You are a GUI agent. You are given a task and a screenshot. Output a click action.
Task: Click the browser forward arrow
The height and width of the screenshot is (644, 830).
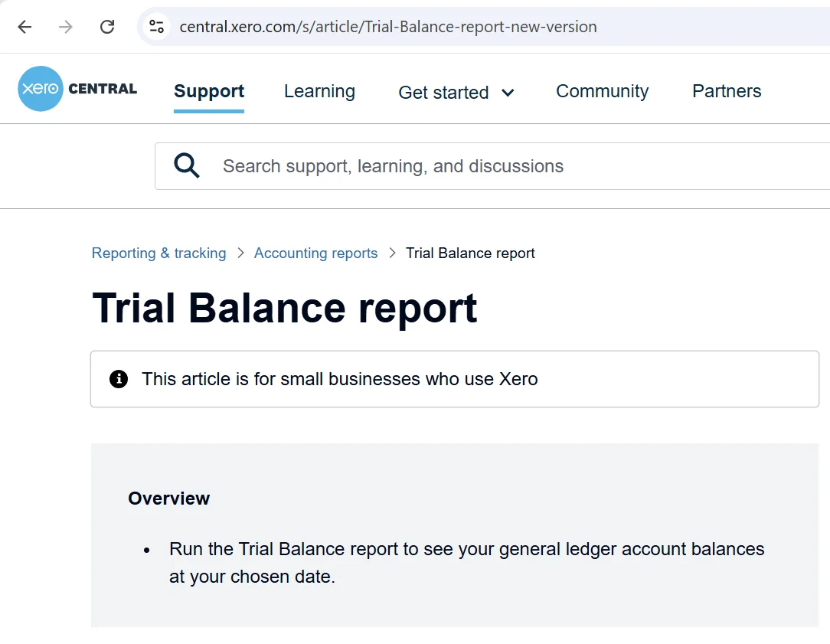[66, 27]
